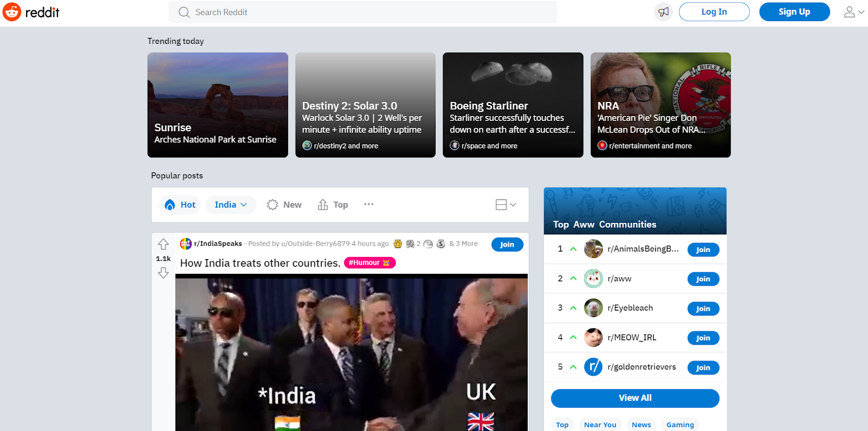Click the Top Aww Communities banner header

[x=635, y=211]
